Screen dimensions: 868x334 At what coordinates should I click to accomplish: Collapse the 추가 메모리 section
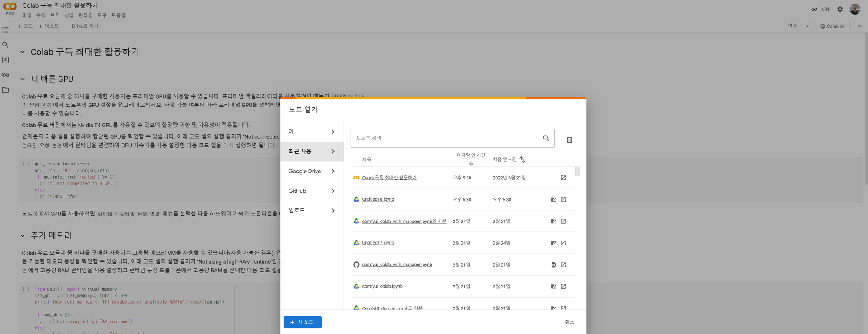pos(23,236)
